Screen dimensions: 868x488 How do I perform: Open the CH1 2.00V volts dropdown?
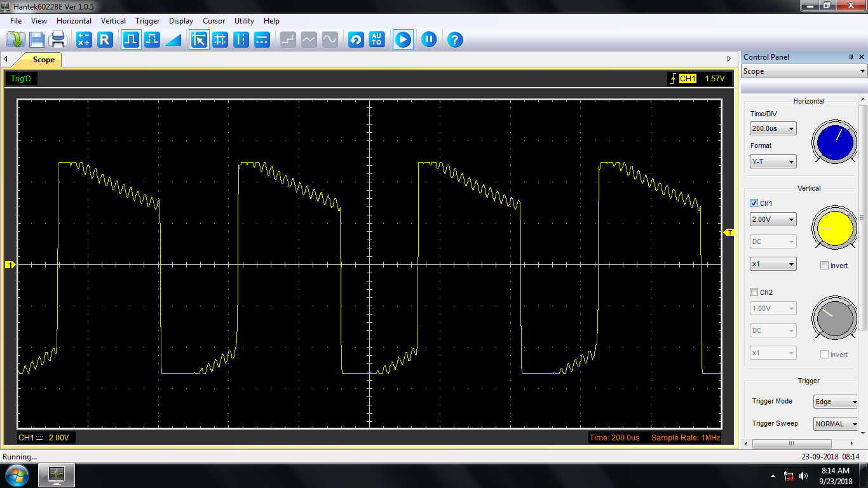point(773,219)
